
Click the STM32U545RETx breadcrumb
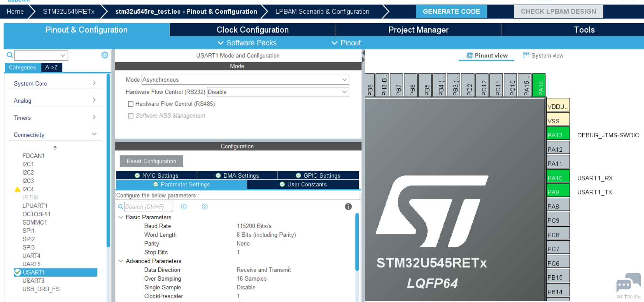69,12
